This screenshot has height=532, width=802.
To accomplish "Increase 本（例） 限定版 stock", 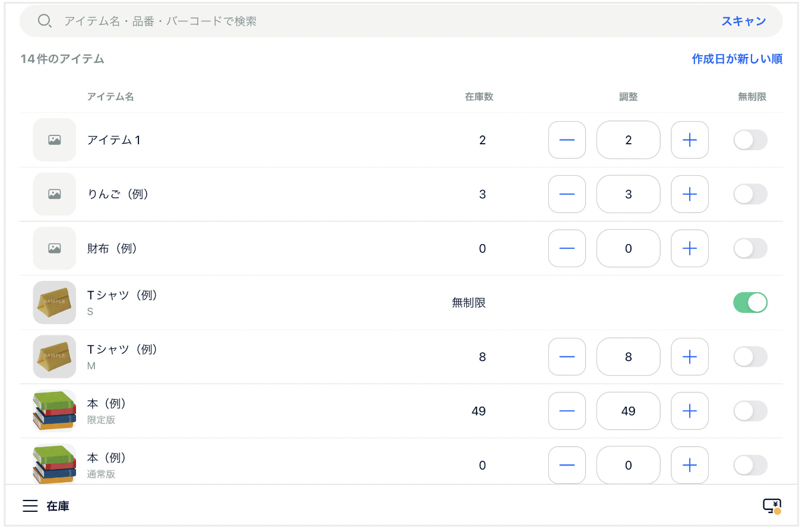I will pos(689,411).
